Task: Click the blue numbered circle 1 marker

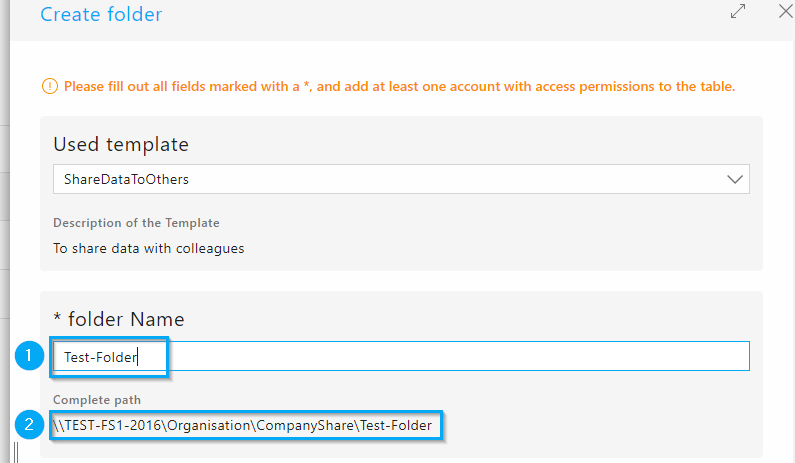Action: coord(29,355)
